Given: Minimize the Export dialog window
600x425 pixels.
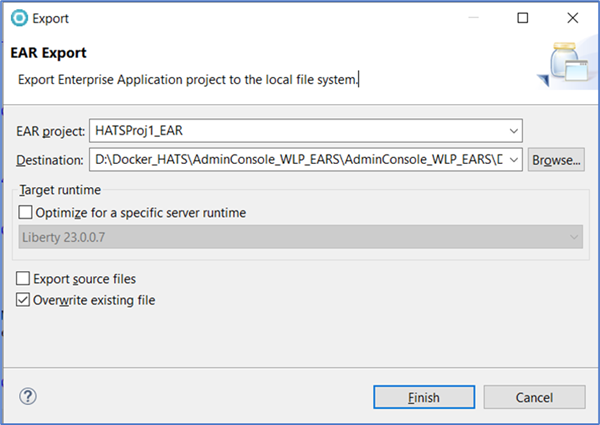Looking at the screenshot, I should pyautogui.click(x=473, y=18).
